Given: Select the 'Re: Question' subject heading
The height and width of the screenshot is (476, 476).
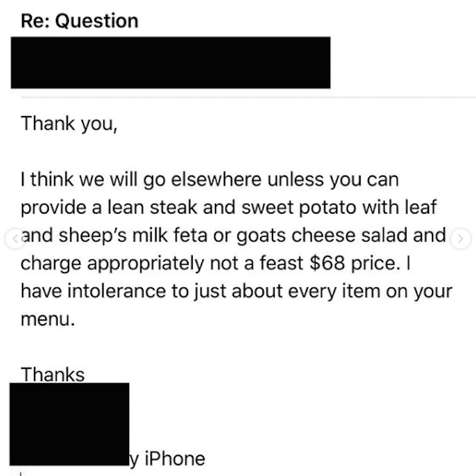Looking at the screenshot, I should pos(80,21).
